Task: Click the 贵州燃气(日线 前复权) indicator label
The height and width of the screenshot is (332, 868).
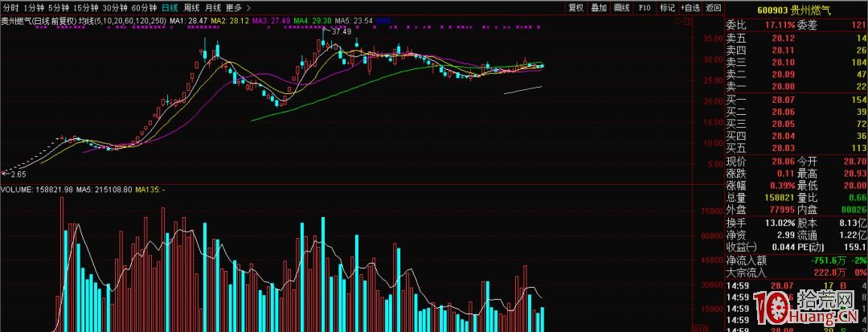Action: point(39,21)
